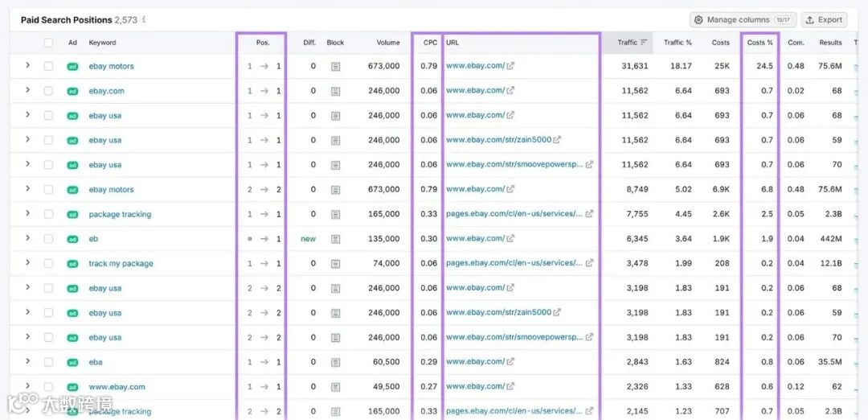Click external link icon for track my package URL
Image resolution: width=868 pixels, height=420 pixels.
(x=590, y=262)
